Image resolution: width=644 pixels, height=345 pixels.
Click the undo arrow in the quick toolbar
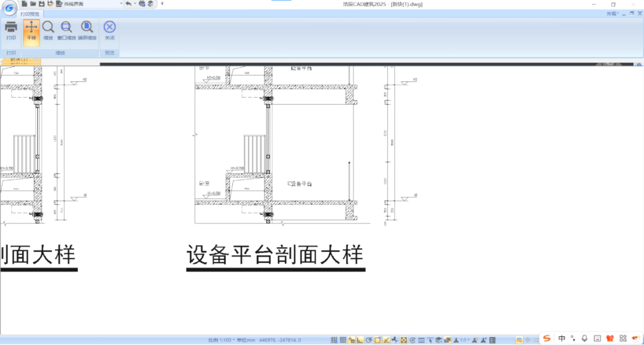tap(128, 3)
